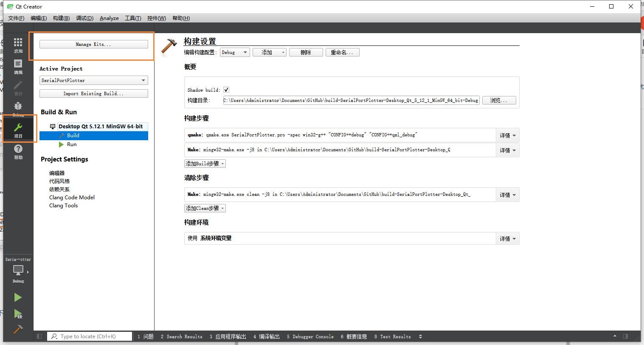Select the Build configuration under Desktop Qt 5.12.1
644x345 pixels.
click(x=73, y=135)
